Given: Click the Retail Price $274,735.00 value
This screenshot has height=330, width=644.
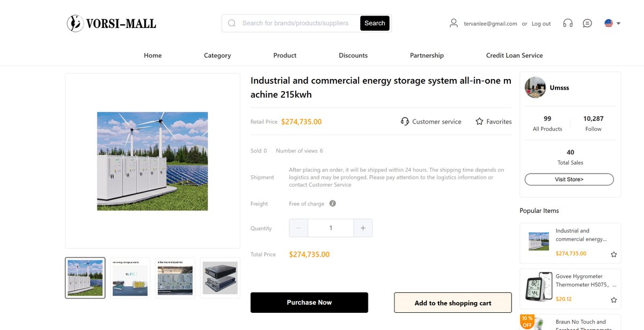Looking at the screenshot, I should point(302,121).
